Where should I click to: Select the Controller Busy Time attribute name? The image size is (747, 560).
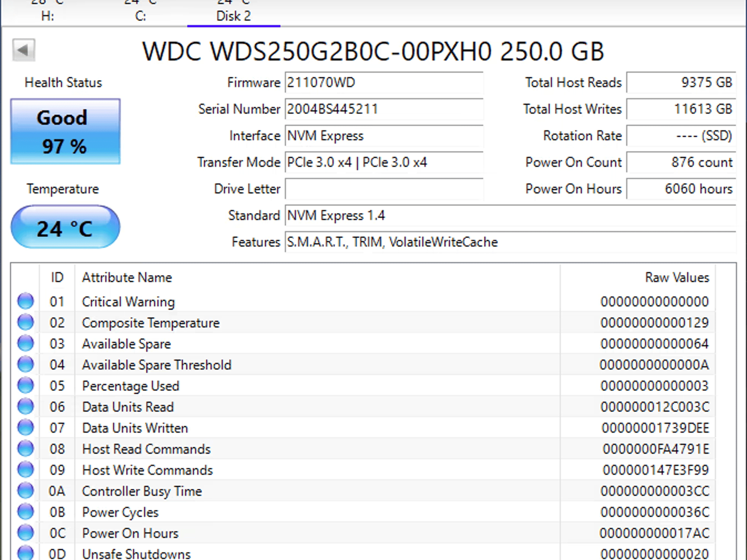pyautogui.click(x=142, y=491)
